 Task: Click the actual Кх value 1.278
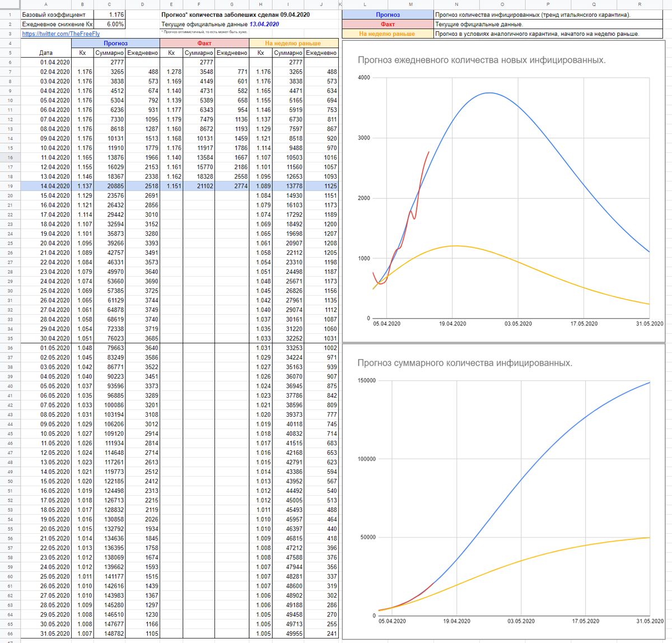pos(171,72)
